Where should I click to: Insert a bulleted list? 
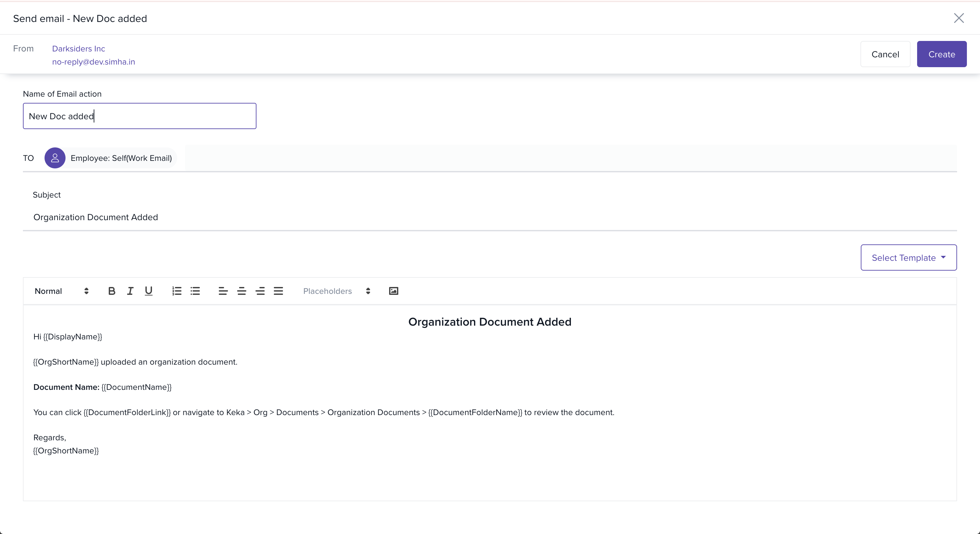click(195, 291)
